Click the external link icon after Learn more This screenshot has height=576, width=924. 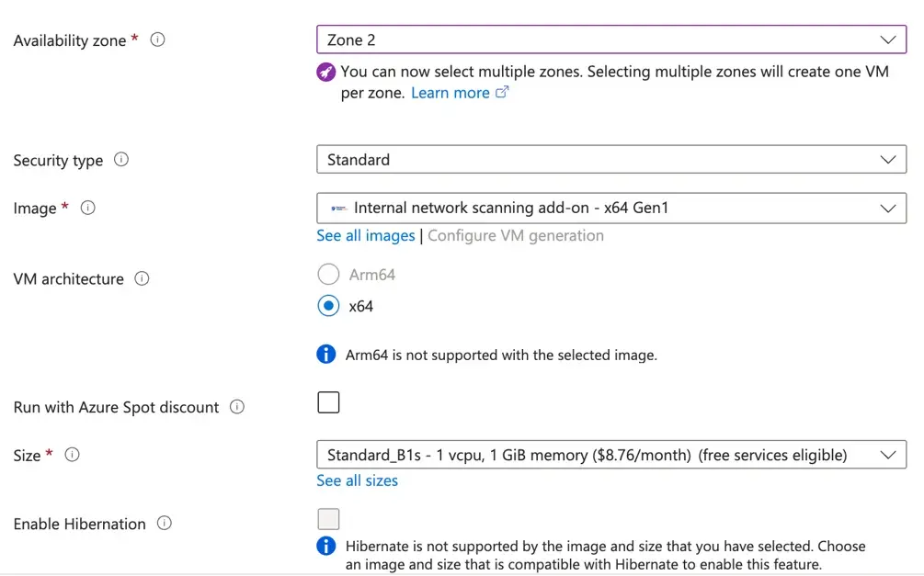[502, 93]
